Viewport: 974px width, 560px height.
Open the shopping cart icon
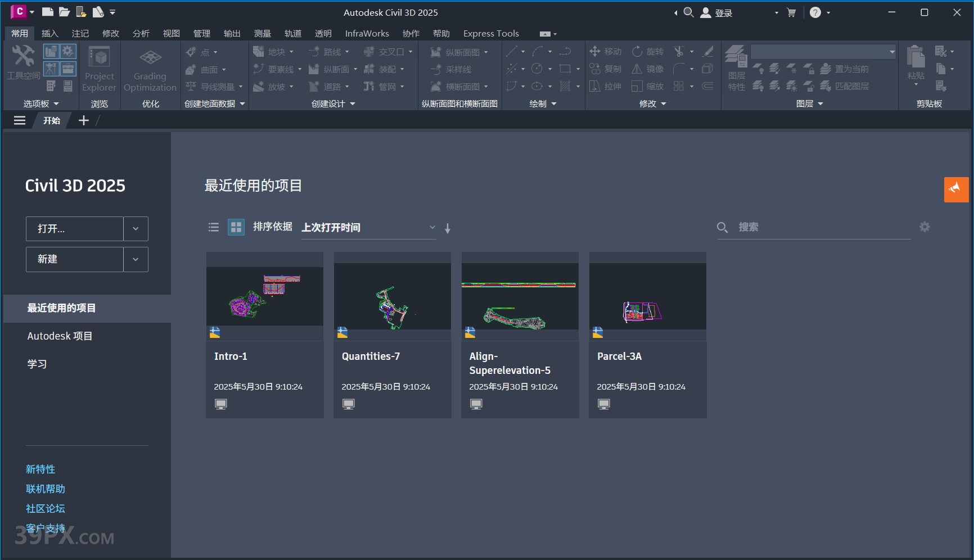click(791, 12)
